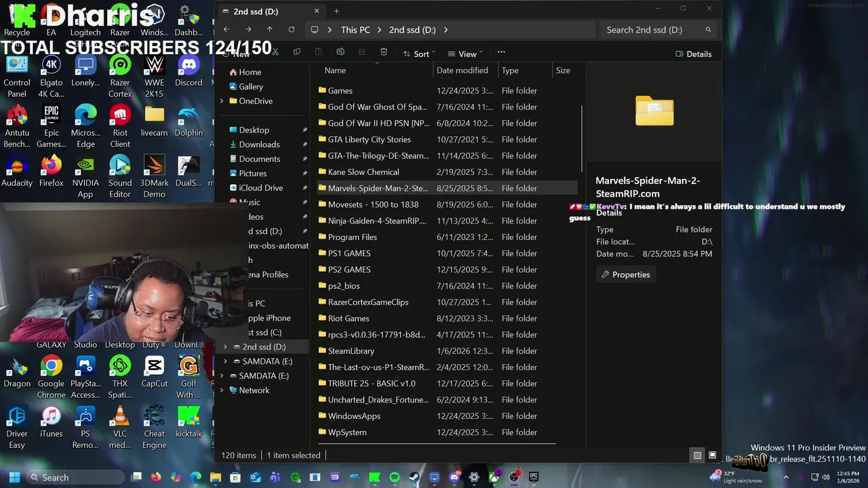868x488 pixels.
Task: Refresh the 2nd ssd (D:) folder view
Action: [x=292, y=30]
